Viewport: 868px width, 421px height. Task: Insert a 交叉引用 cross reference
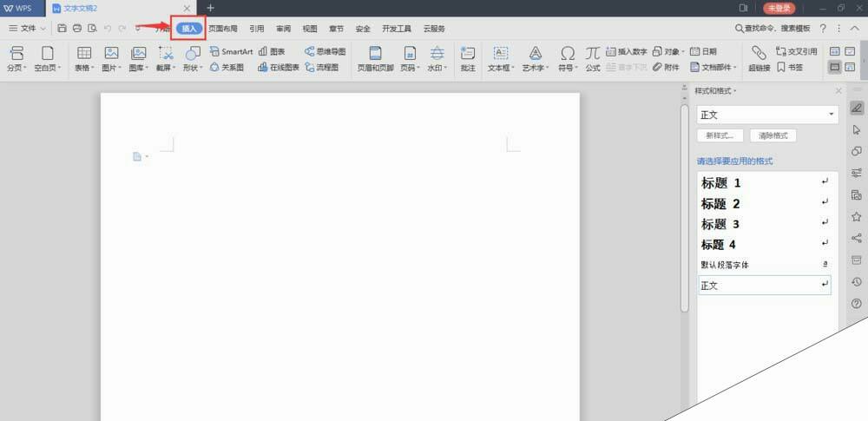coord(797,51)
